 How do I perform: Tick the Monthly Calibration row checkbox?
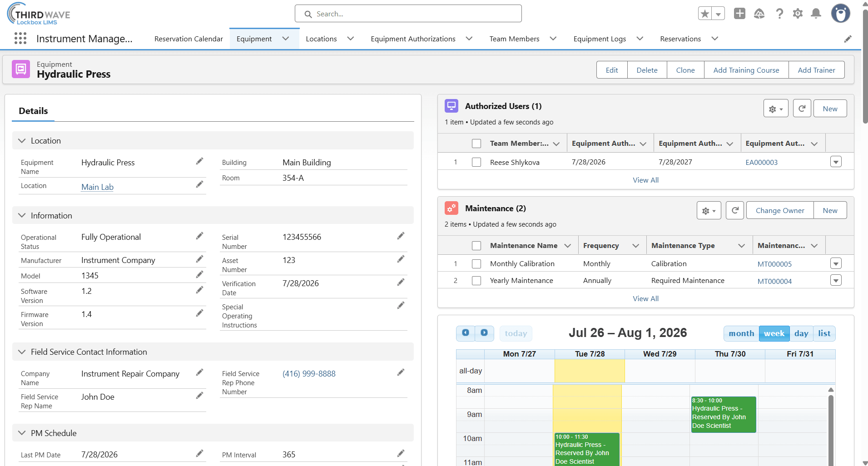pos(476,264)
